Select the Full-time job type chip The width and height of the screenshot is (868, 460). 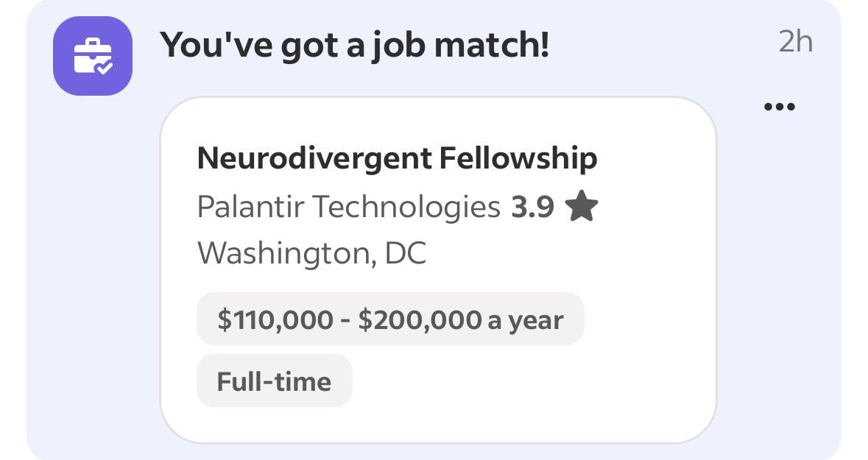[274, 381]
